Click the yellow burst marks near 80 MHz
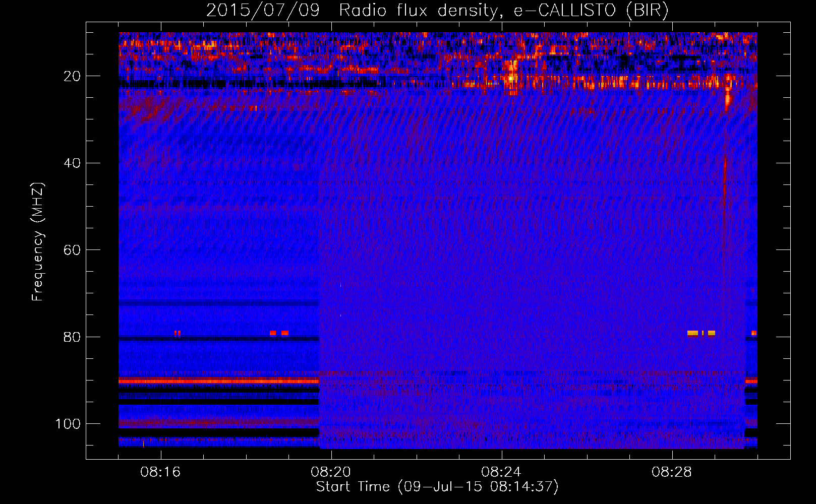This screenshot has width=816, height=504. click(701, 333)
